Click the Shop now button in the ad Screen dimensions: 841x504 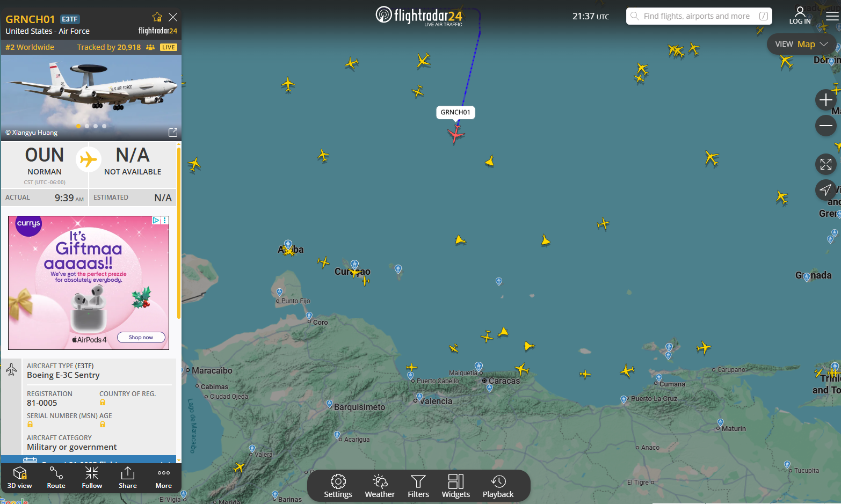tap(141, 338)
